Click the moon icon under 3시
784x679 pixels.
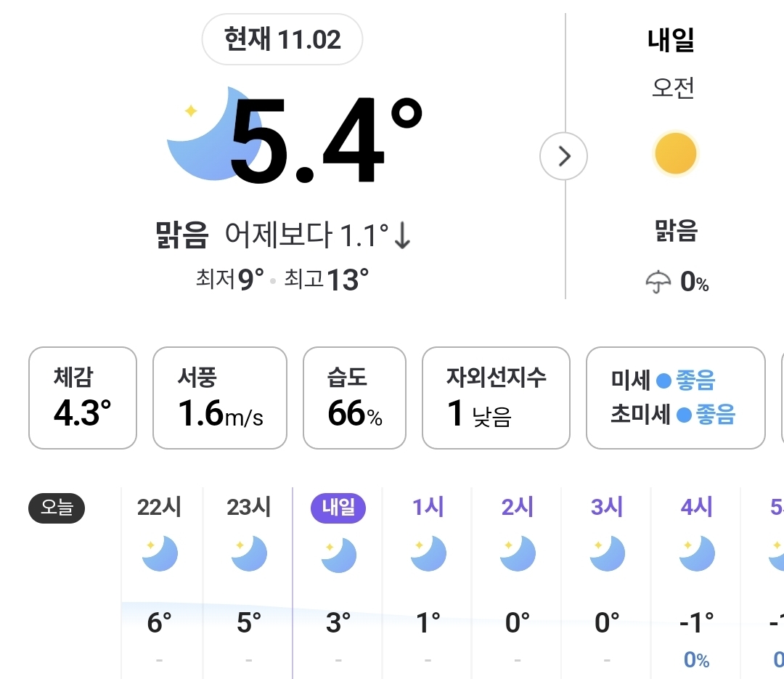pos(607,554)
